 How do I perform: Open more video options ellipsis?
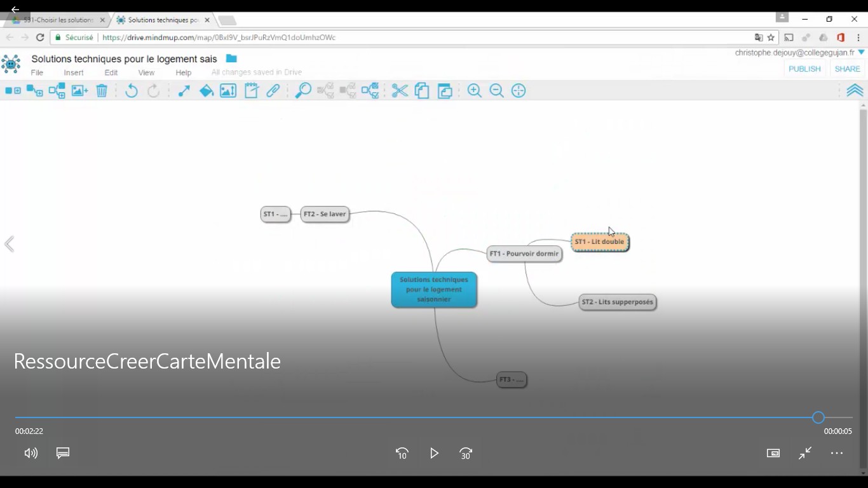pyautogui.click(x=837, y=453)
